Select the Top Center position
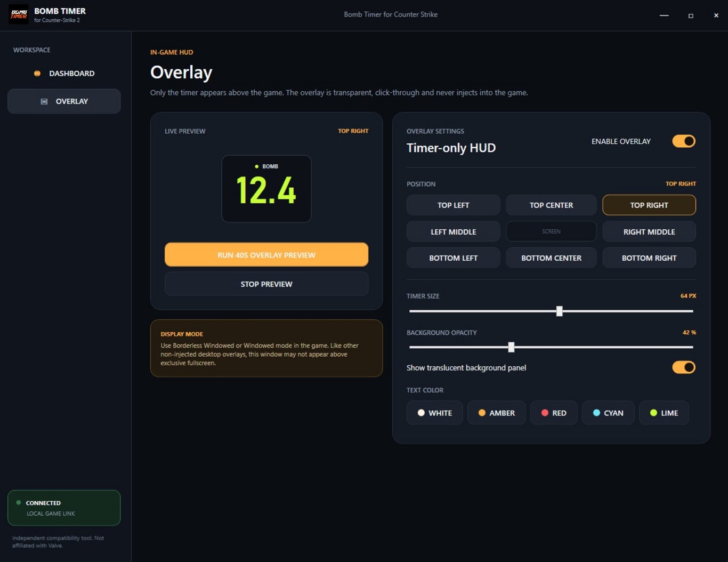The image size is (728, 562). tap(551, 205)
